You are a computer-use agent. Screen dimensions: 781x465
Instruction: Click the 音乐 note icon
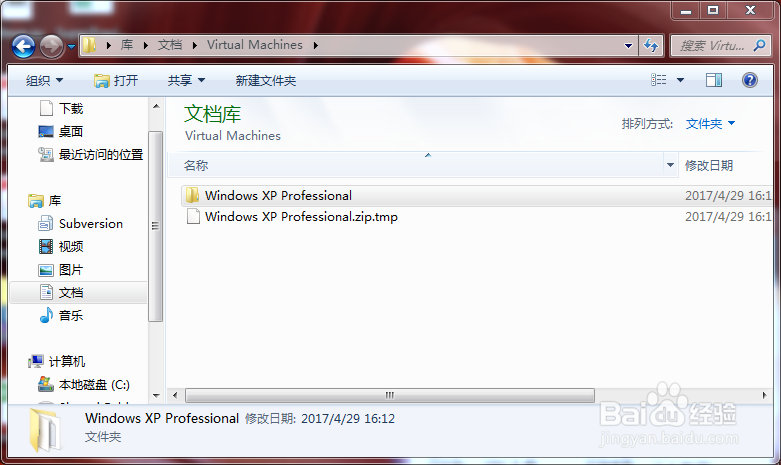click(46, 315)
